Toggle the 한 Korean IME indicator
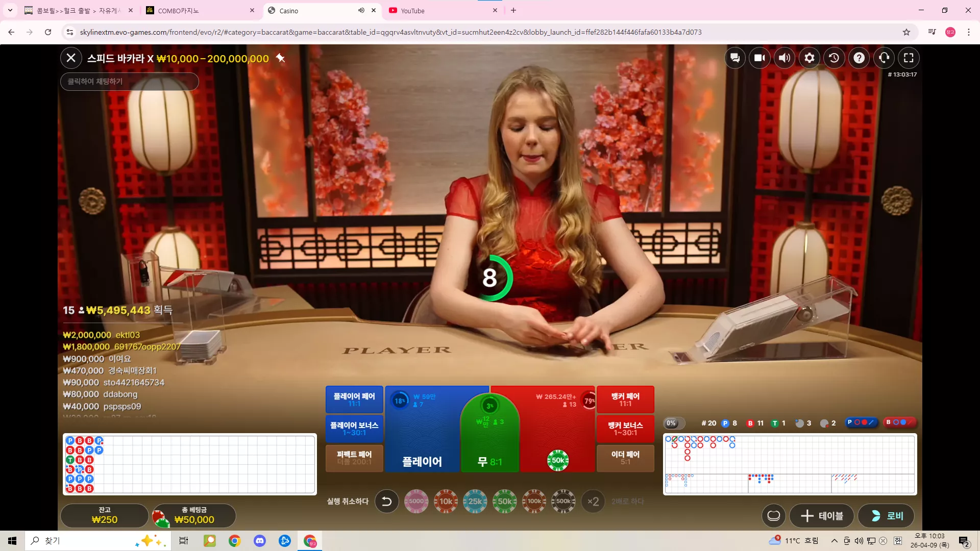Screen dimensions: 980x551 pyautogui.click(x=898, y=541)
